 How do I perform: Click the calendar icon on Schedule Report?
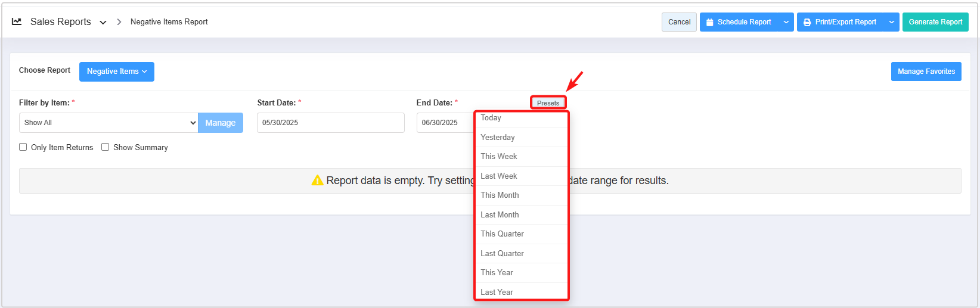[709, 23]
